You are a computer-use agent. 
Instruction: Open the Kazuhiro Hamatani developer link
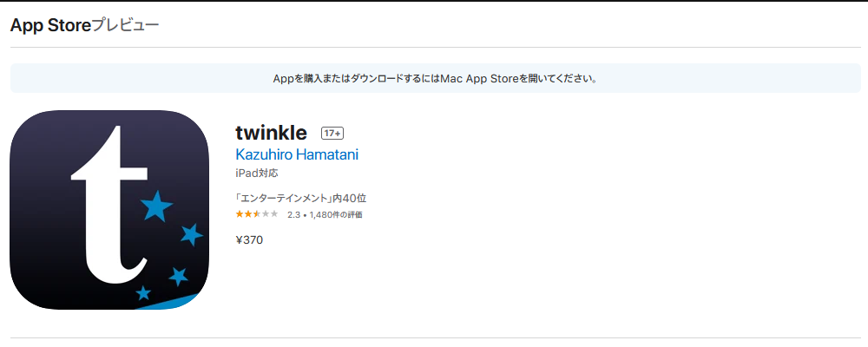click(x=297, y=154)
